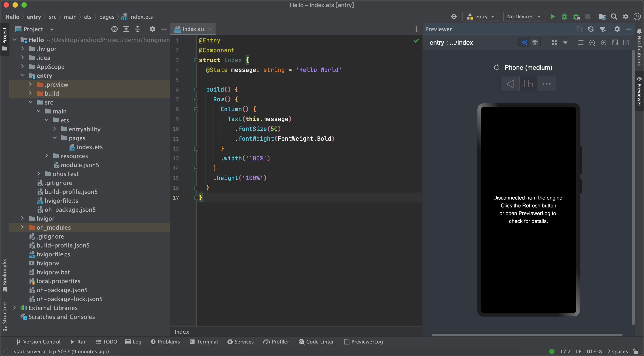Click the Previewer horizontal scrollbar
The width and height of the screenshot is (644, 356).
pos(527,335)
